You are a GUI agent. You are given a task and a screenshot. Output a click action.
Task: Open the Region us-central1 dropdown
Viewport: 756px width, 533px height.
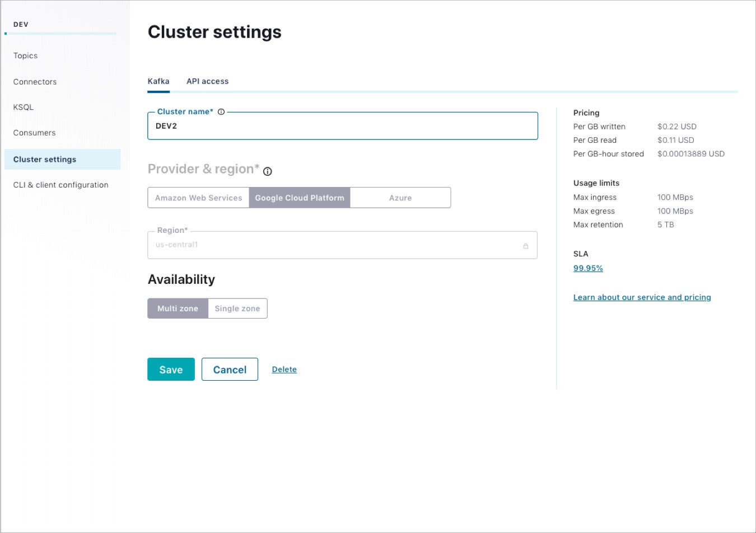pos(342,245)
